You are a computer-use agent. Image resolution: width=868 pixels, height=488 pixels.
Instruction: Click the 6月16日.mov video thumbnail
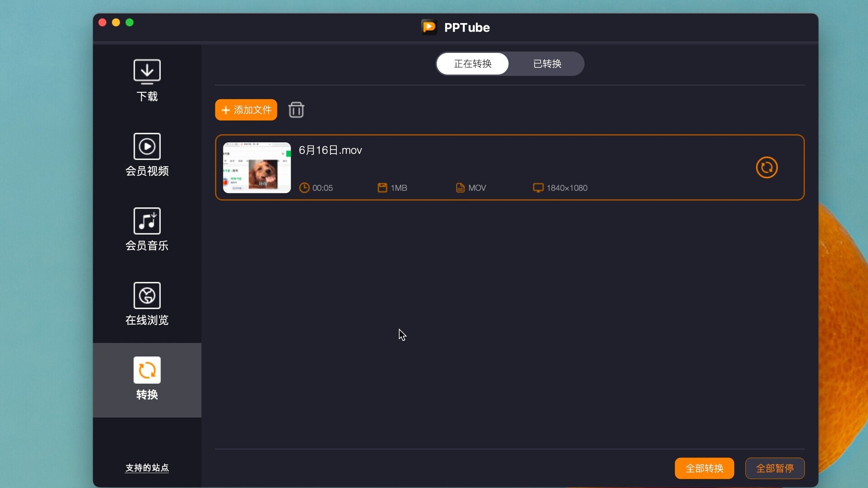[257, 168]
